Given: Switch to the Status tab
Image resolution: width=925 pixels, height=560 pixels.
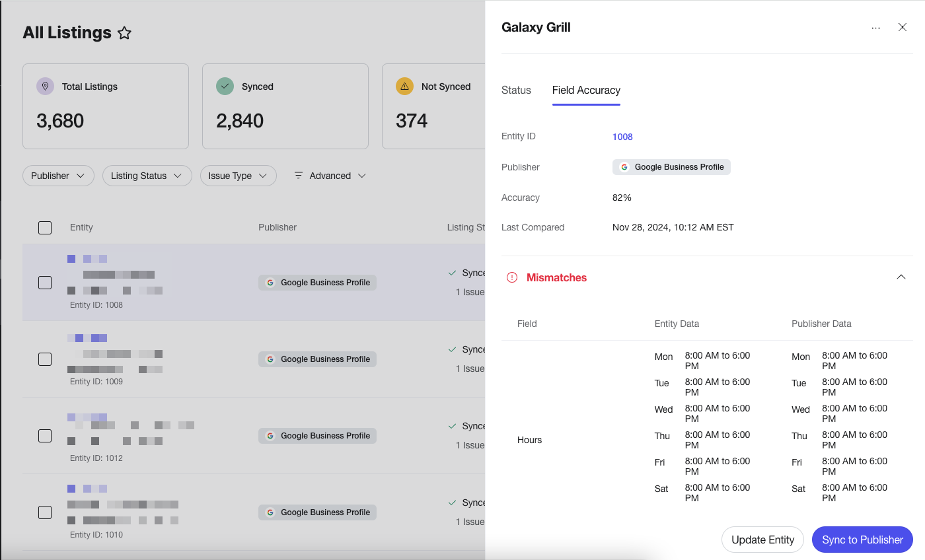Looking at the screenshot, I should (516, 90).
